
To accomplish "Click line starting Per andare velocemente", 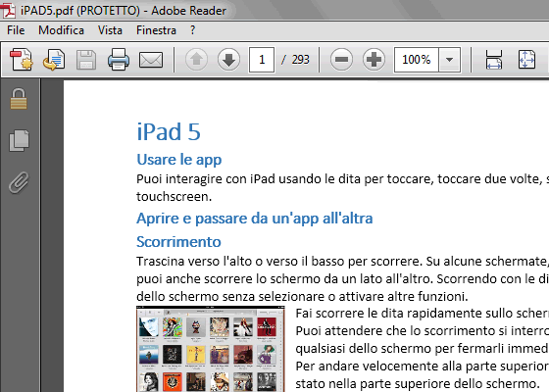I will pos(423,367).
